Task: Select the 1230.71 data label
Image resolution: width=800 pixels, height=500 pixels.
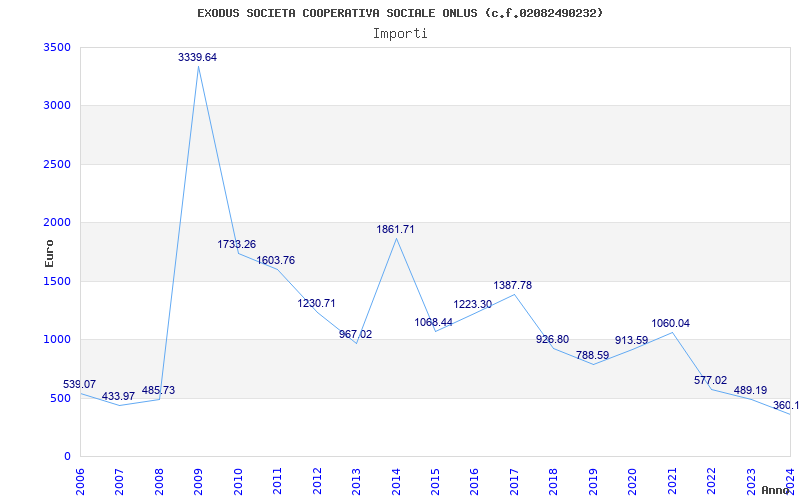Action: 316,304
